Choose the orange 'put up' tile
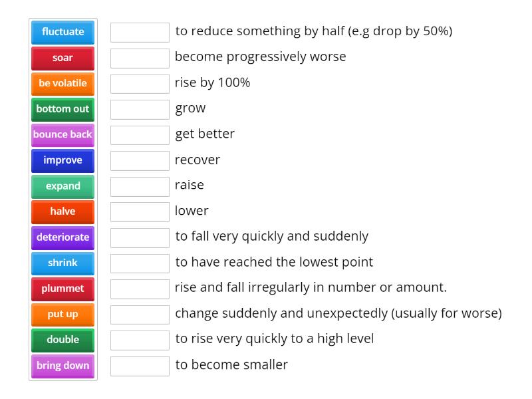532x399 pixels. [x=63, y=315]
